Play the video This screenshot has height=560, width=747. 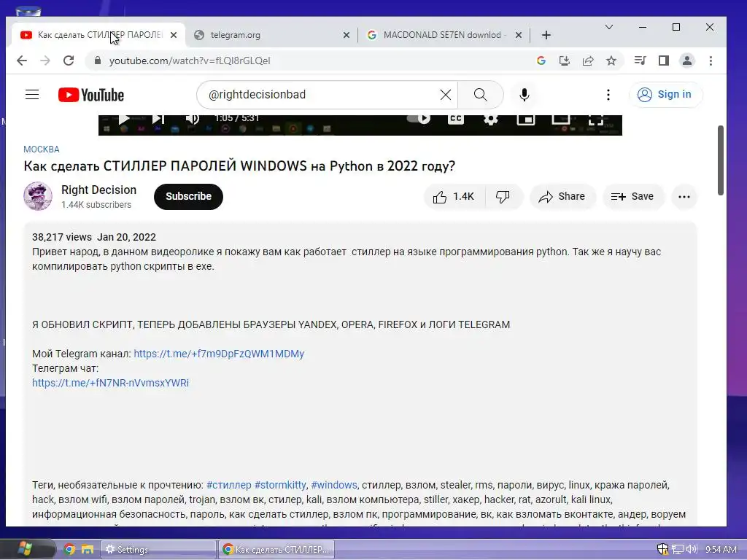pos(123,119)
